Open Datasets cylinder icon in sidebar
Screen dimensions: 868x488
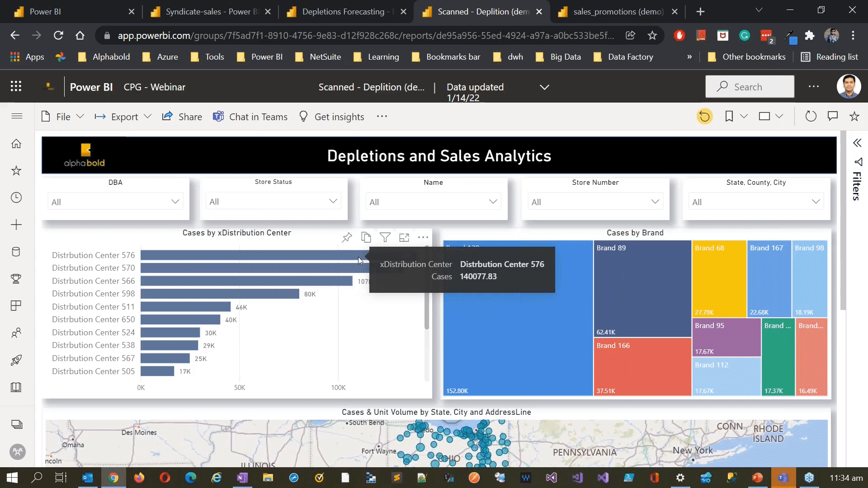(x=16, y=252)
